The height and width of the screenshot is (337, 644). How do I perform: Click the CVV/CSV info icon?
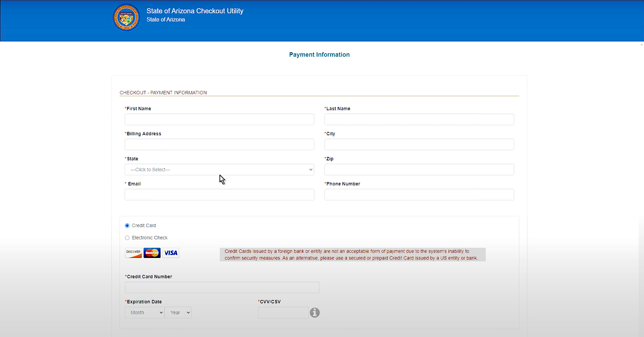[x=315, y=313]
